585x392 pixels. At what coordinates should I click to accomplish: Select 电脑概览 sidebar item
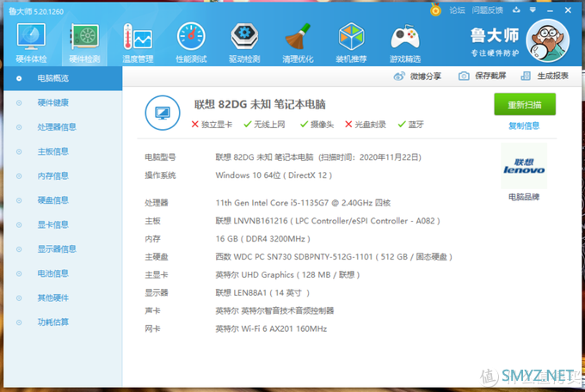point(63,78)
